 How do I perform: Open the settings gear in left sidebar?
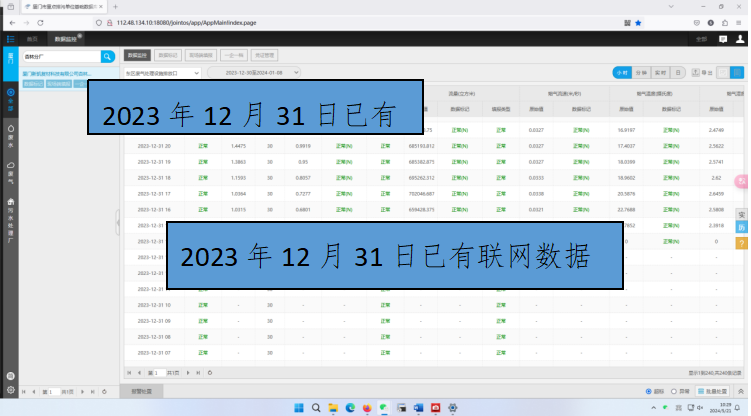click(x=10, y=389)
